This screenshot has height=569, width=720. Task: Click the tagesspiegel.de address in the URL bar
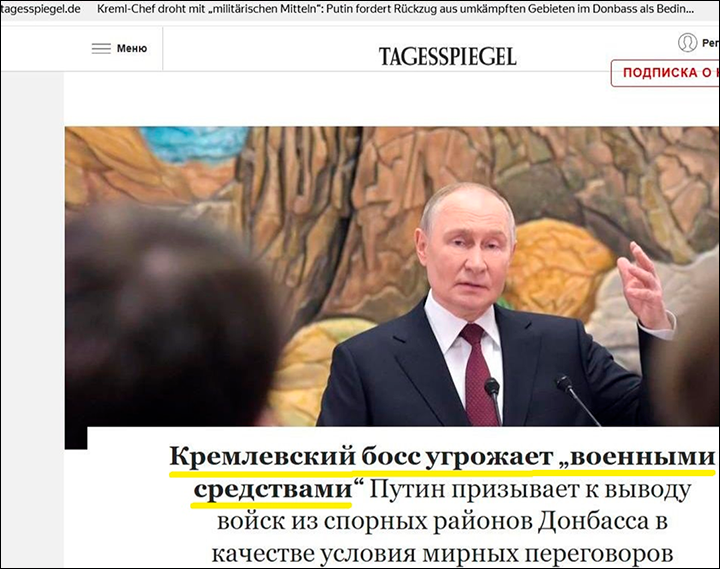pos(40,9)
